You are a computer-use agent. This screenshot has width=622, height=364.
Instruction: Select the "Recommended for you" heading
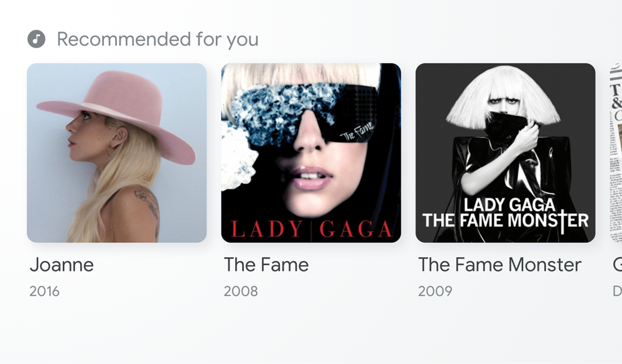pyautogui.click(x=157, y=39)
